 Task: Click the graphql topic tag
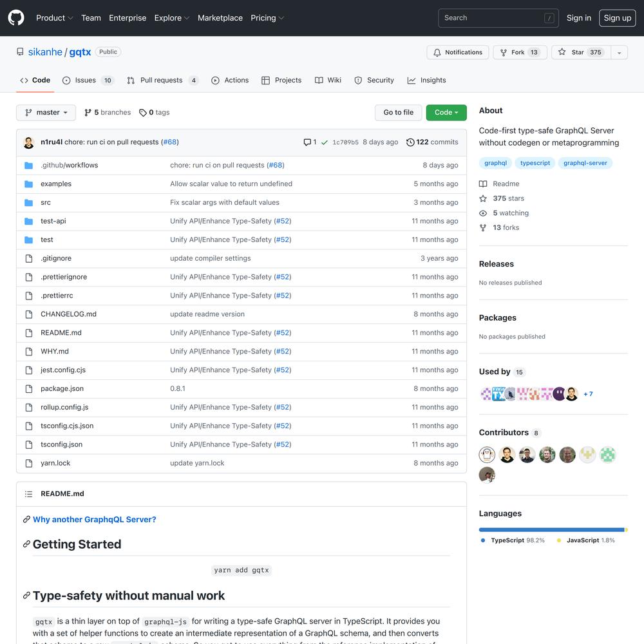coord(495,163)
